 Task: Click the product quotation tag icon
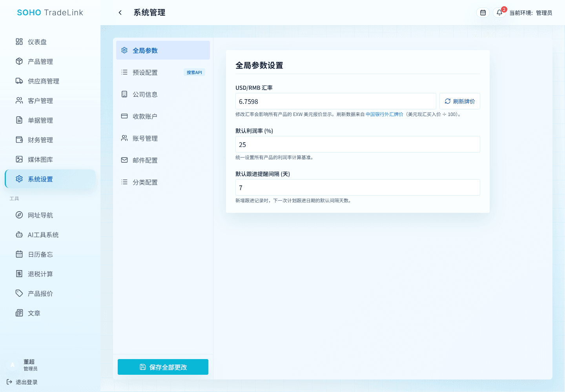tap(19, 293)
